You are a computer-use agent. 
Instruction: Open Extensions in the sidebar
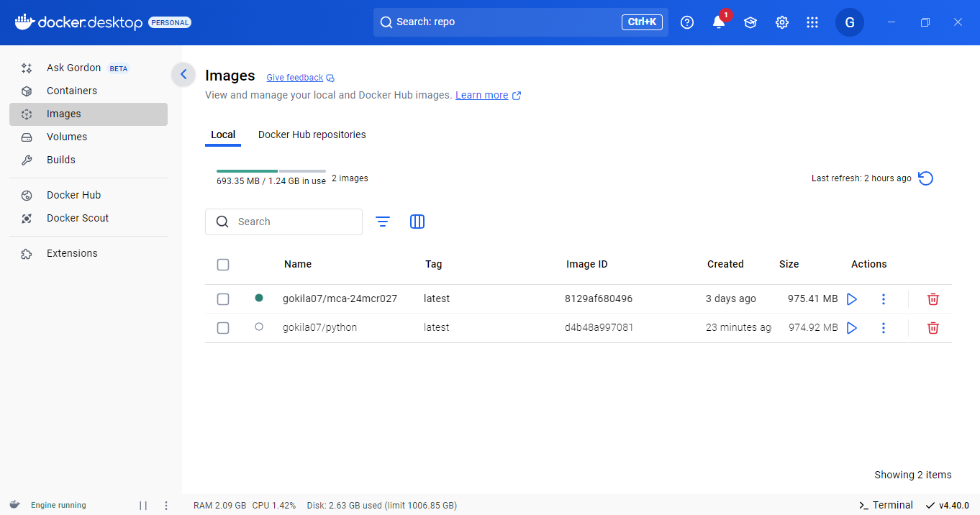coord(89,253)
